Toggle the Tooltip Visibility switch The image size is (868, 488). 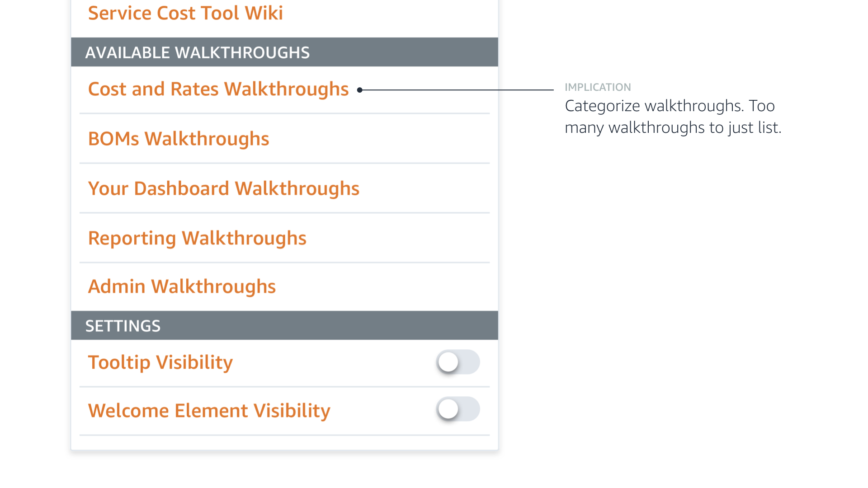pyautogui.click(x=458, y=362)
